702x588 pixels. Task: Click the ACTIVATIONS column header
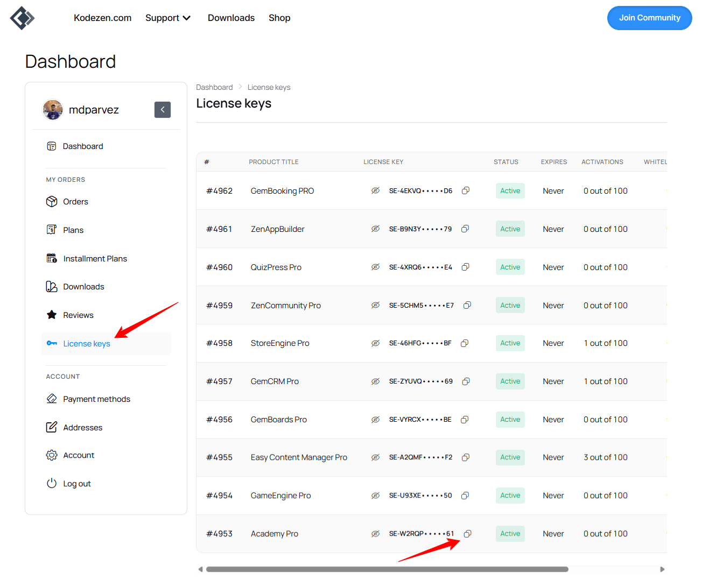click(x=602, y=162)
